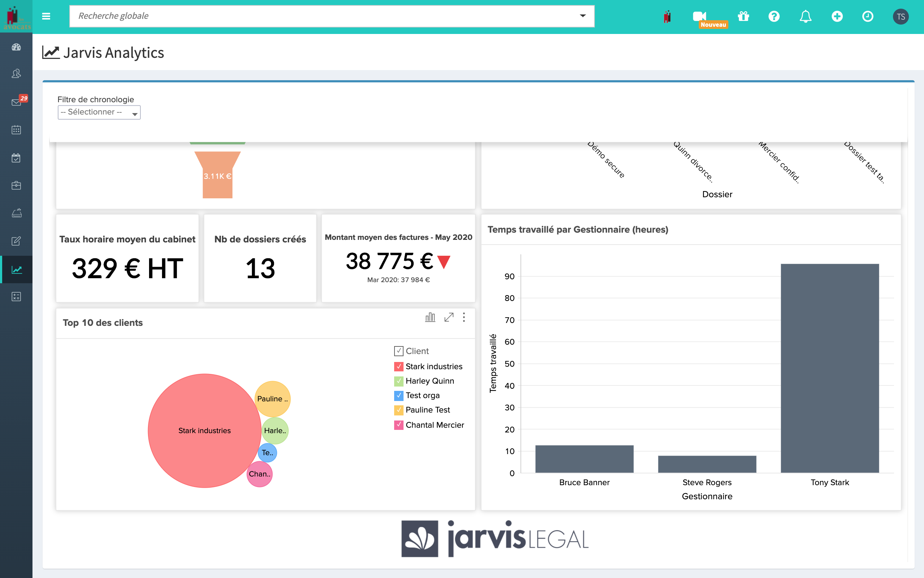Click the plus add-new icon
The width and height of the screenshot is (924, 578).
click(x=837, y=17)
